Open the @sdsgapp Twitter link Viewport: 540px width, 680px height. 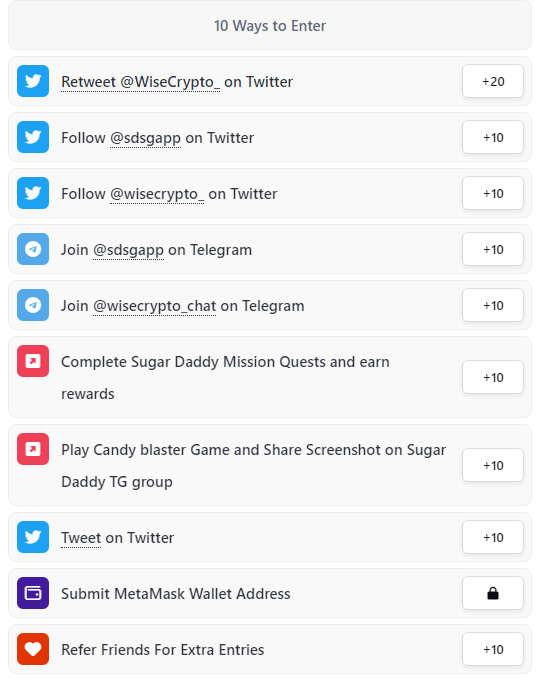145,138
